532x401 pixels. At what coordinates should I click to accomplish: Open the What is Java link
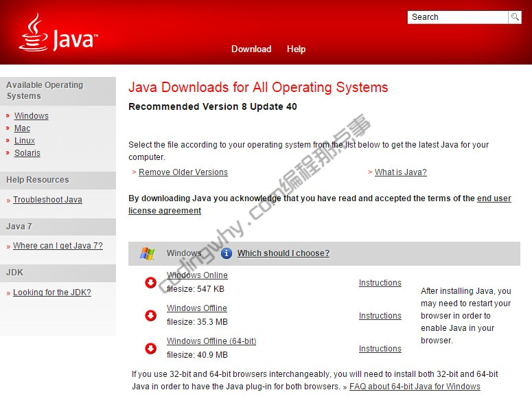[401, 172]
